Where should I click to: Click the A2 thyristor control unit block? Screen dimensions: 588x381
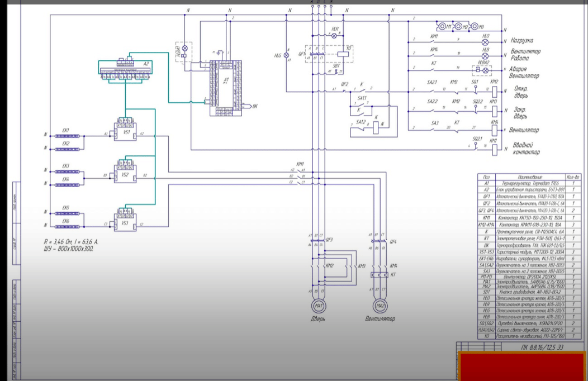[130, 67]
